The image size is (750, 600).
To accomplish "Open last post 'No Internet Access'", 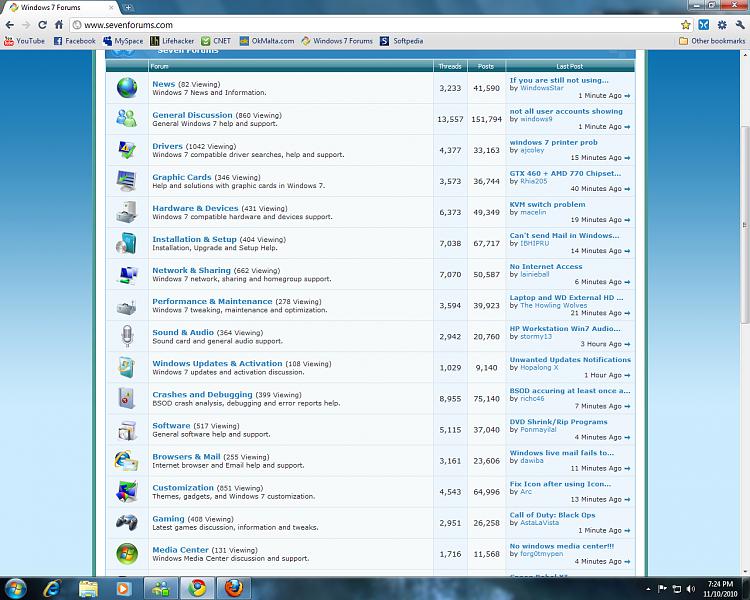I will click(546, 267).
